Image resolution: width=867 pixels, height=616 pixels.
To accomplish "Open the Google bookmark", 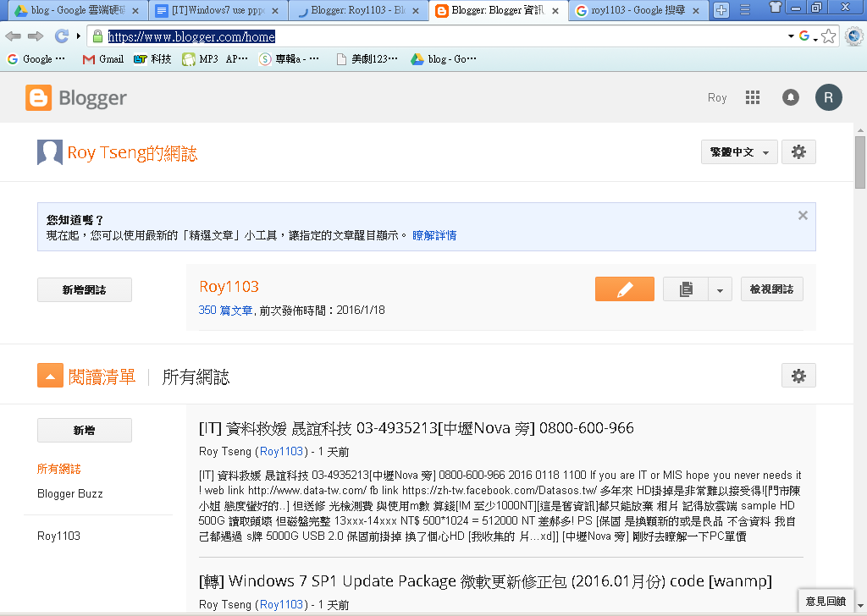I will tap(36, 59).
